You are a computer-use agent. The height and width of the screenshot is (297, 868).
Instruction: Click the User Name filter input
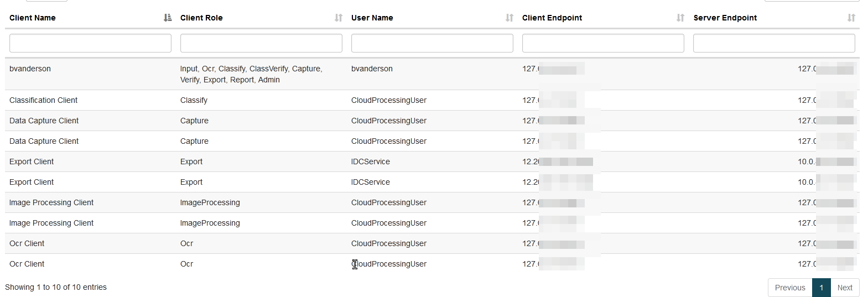tap(432, 43)
